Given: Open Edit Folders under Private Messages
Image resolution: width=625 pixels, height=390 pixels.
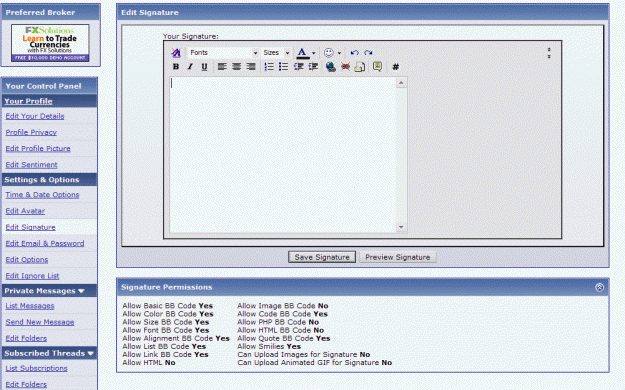Looking at the screenshot, I should coord(26,338).
